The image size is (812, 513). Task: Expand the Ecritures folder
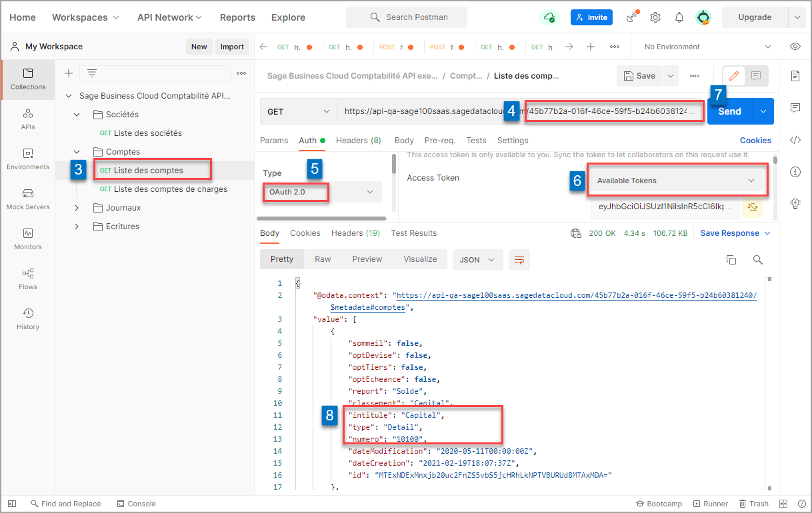(x=77, y=227)
